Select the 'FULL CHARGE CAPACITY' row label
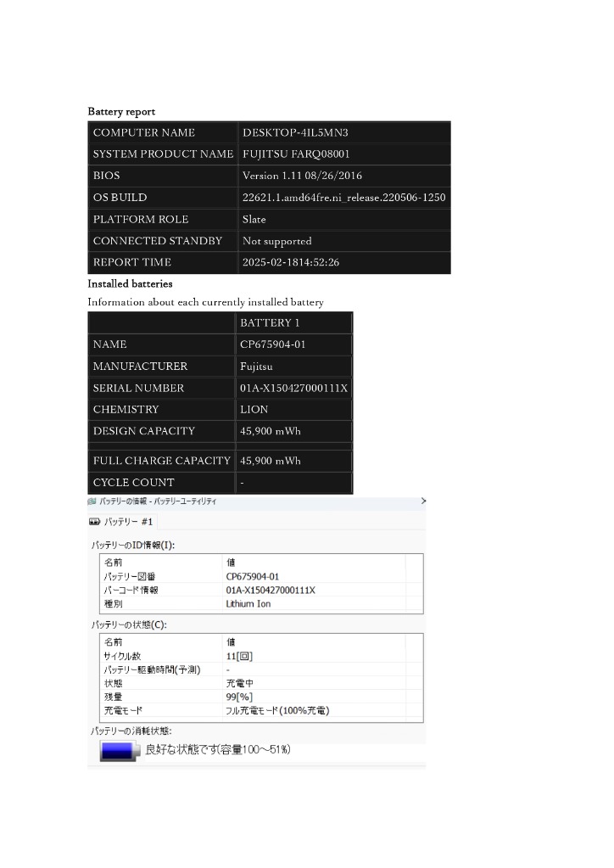614x868 pixels. click(x=161, y=461)
